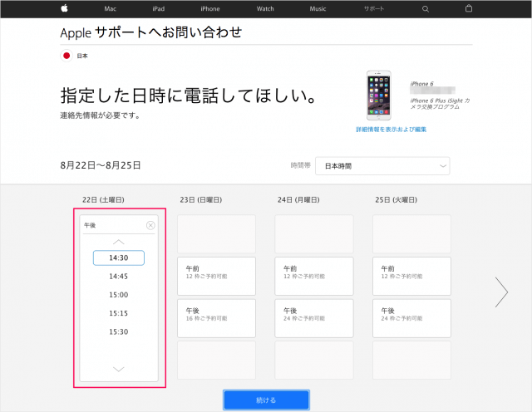Screen dimensions: 532x412
Task: Expand the 午前 slot on 23日 (日曜日)
Action: click(x=216, y=276)
